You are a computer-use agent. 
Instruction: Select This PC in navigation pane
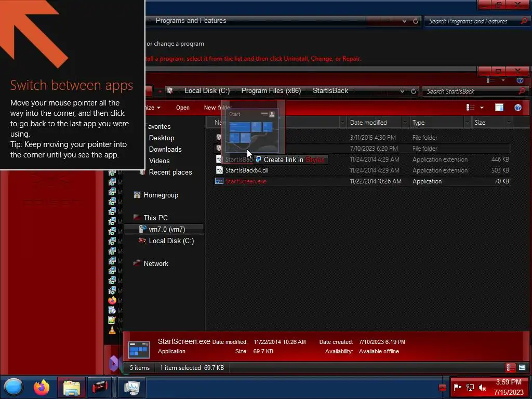point(155,218)
